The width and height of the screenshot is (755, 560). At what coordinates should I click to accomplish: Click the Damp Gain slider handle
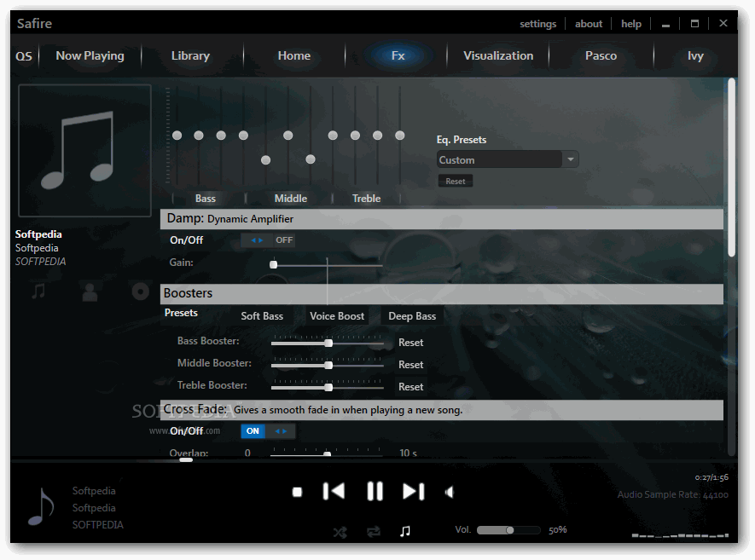point(274,264)
